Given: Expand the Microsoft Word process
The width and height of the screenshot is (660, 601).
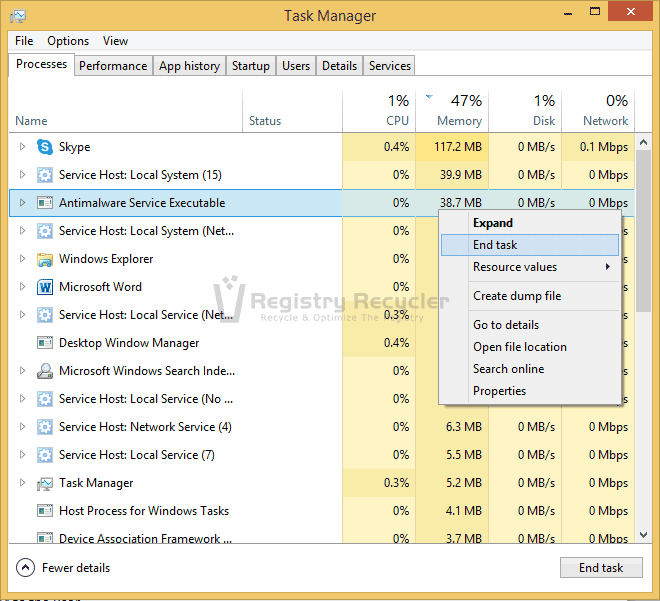Looking at the screenshot, I should (22, 287).
